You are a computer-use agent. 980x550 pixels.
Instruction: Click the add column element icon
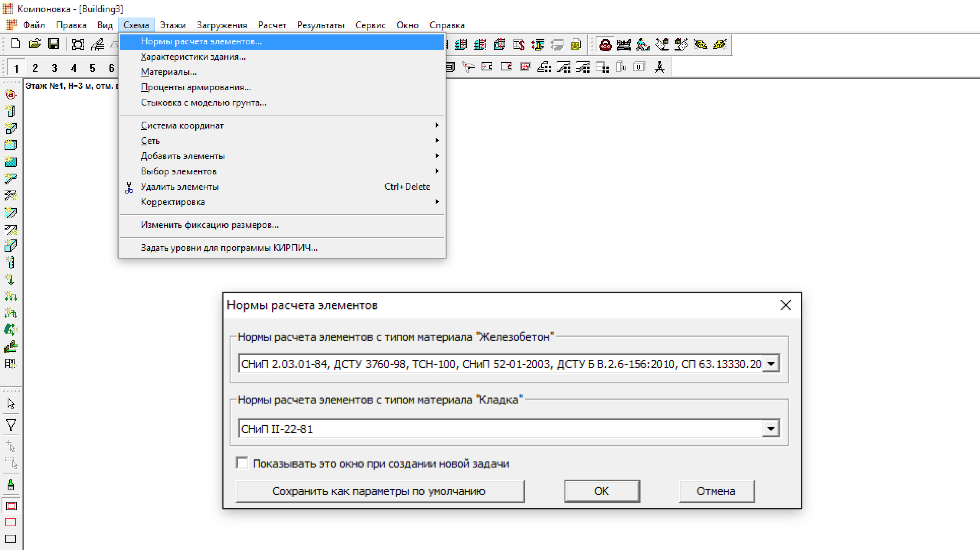coord(11,111)
